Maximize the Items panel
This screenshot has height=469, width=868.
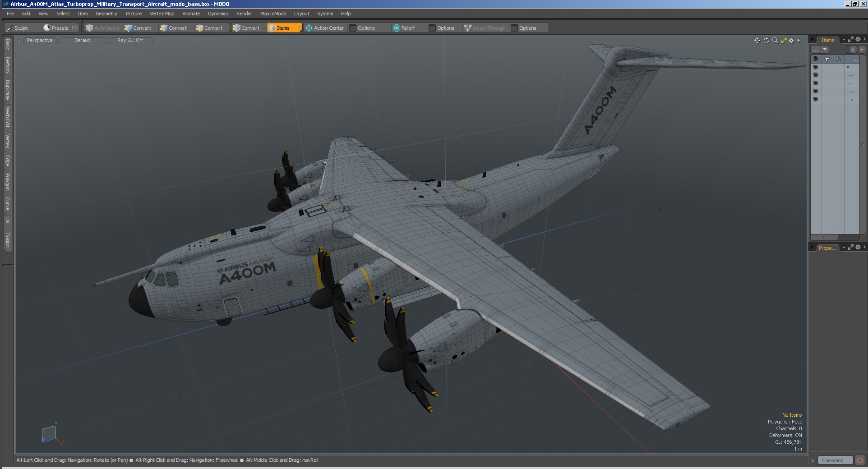point(851,40)
